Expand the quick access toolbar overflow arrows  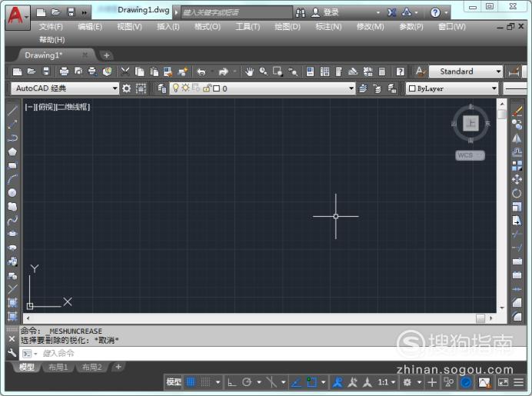tap(84, 13)
